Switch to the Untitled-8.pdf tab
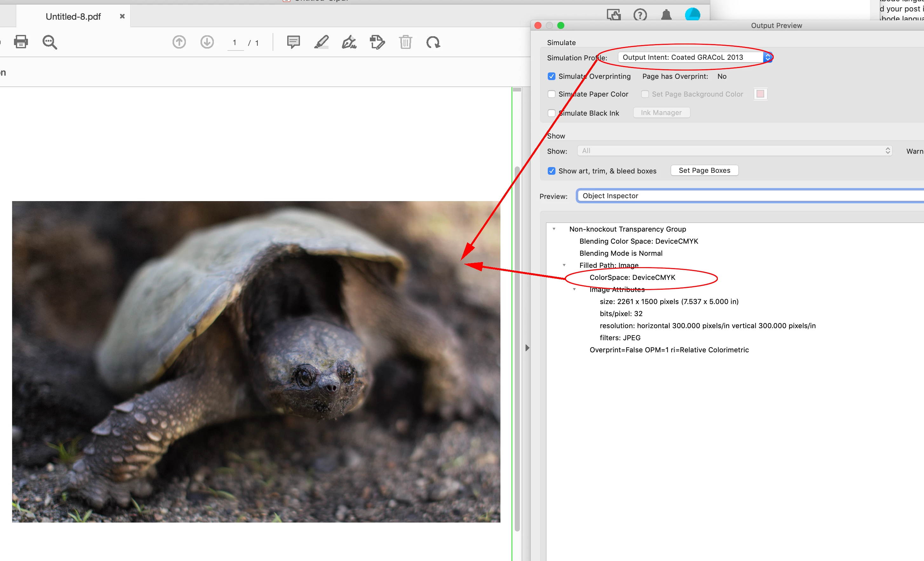The width and height of the screenshot is (924, 561). pyautogui.click(x=73, y=17)
